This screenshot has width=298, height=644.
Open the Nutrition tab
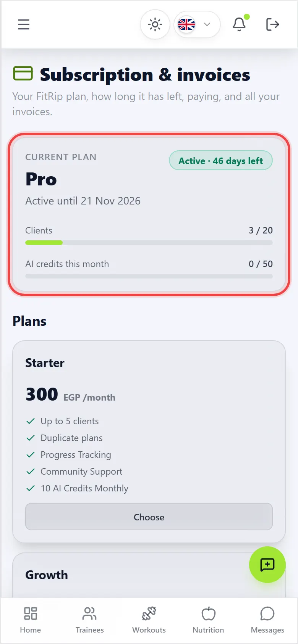click(x=208, y=620)
